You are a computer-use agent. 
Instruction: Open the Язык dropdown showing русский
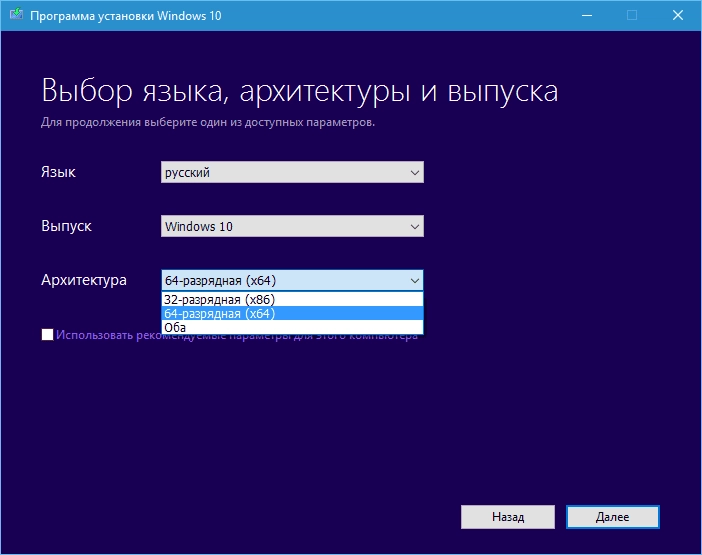coord(292,172)
